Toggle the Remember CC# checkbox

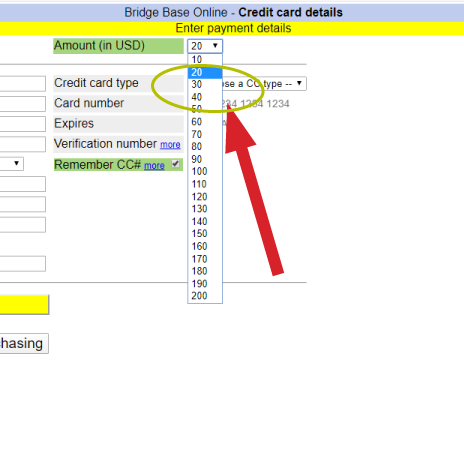point(175,164)
